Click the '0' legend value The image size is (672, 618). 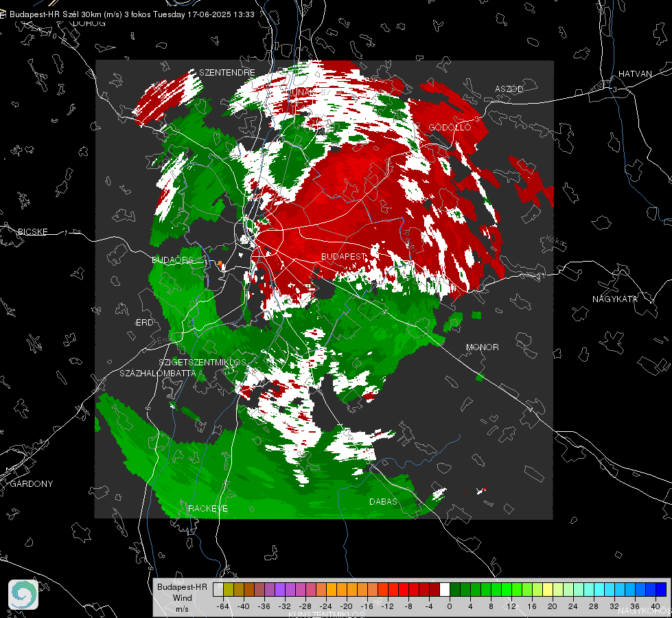click(x=450, y=606)
